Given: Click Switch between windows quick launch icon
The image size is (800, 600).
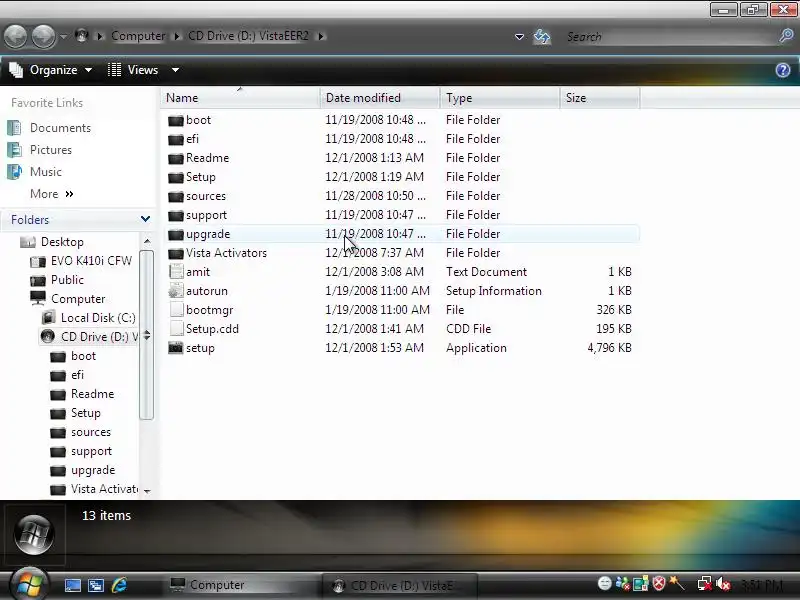Looking at the screenshot, I should [95, 585].
